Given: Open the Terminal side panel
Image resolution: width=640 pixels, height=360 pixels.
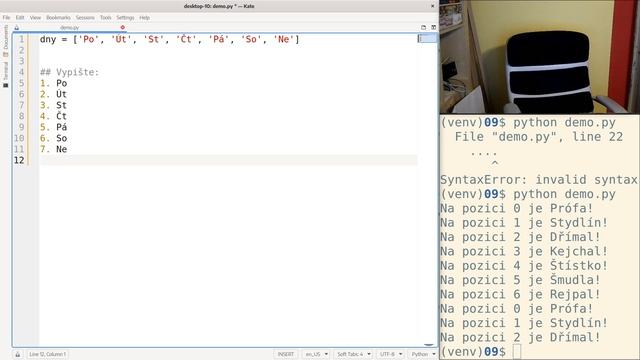Looking at the screenshot, I should point(6,75).
